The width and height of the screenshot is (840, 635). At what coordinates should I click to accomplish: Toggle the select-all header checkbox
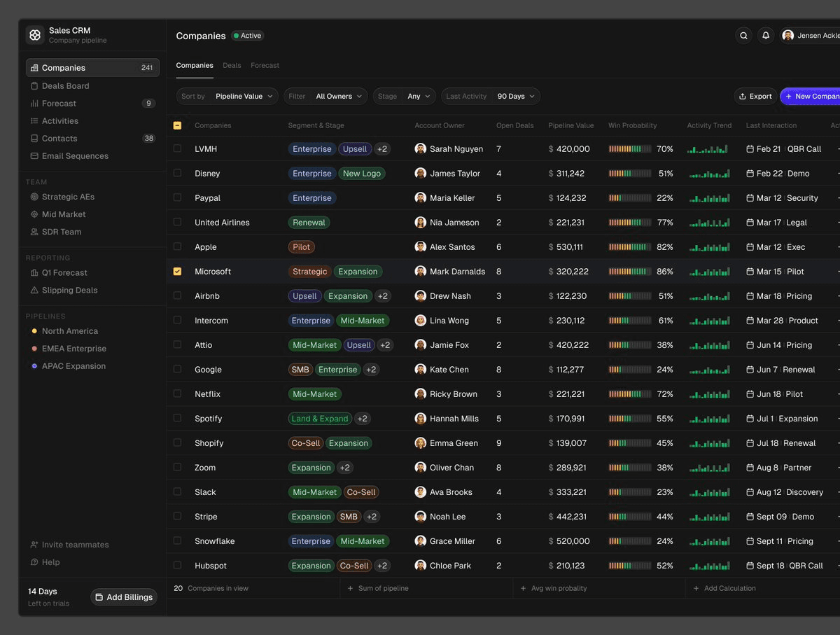pyautogui.click(x=177, y=125)
